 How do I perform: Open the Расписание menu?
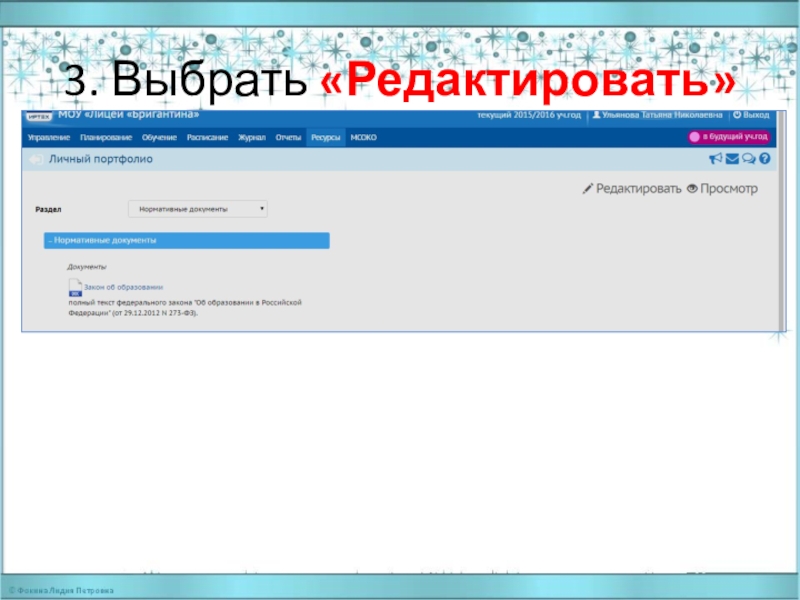click(x=207, y=137)
